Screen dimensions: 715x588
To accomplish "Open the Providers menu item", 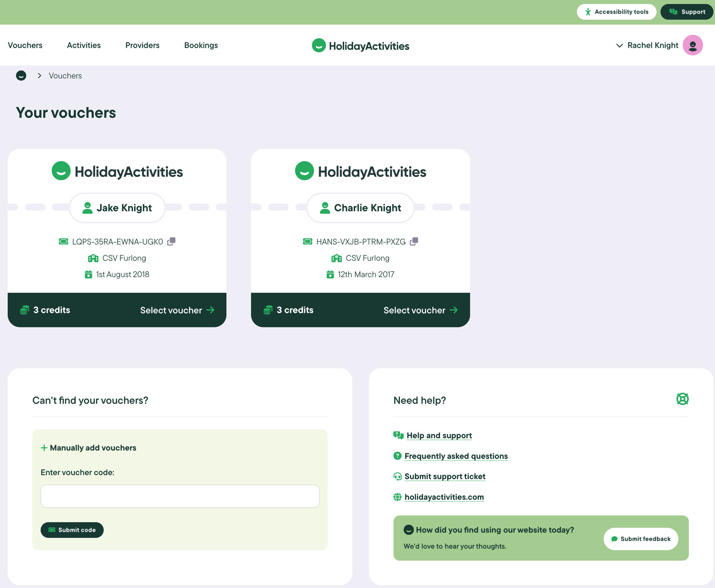I will (x=142, y=46).
